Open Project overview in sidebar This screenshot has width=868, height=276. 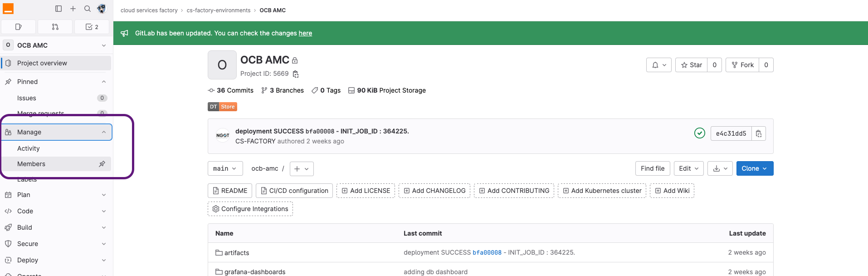tap(56, 63)
